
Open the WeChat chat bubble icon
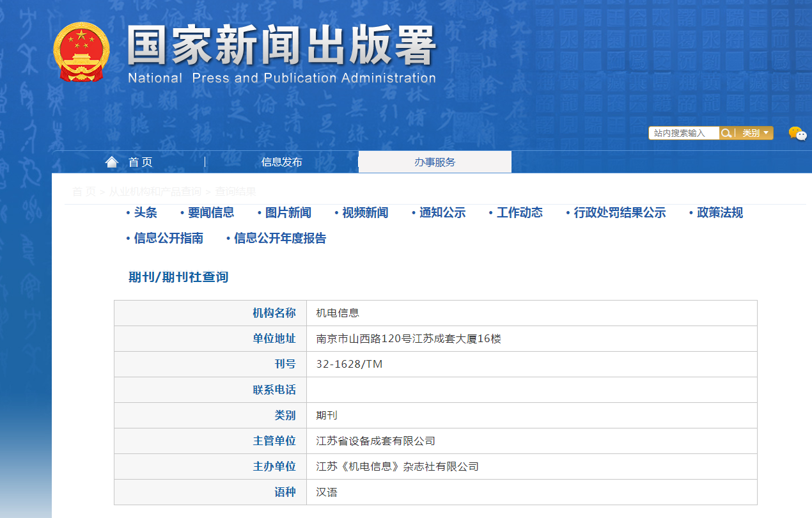797,133
